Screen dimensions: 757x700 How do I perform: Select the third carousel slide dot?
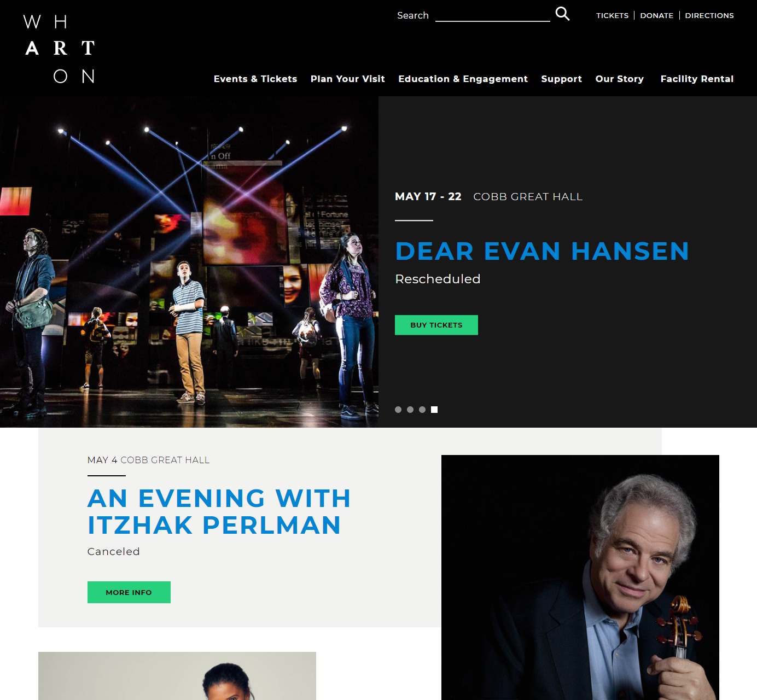click(x=422, y=410)
